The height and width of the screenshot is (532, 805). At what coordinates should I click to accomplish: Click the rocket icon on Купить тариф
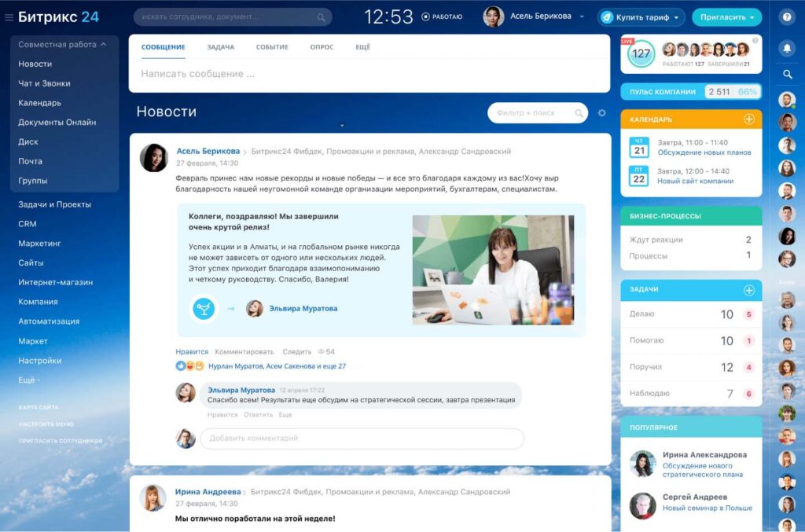pos(607,17)
